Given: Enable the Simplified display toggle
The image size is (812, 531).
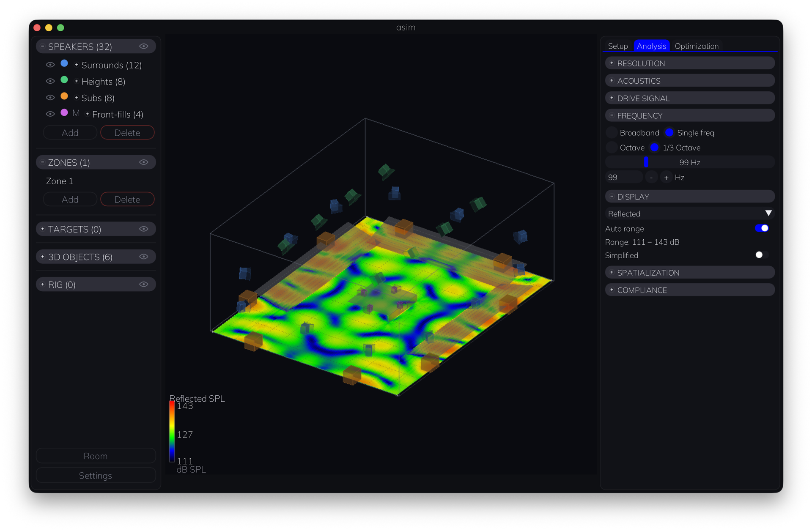Looking at the screenshot, I should [x=762, y=255].
